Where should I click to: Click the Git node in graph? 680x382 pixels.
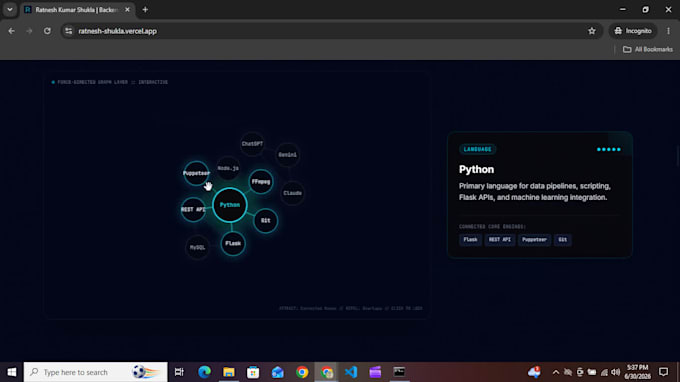[x=265, y=220]
